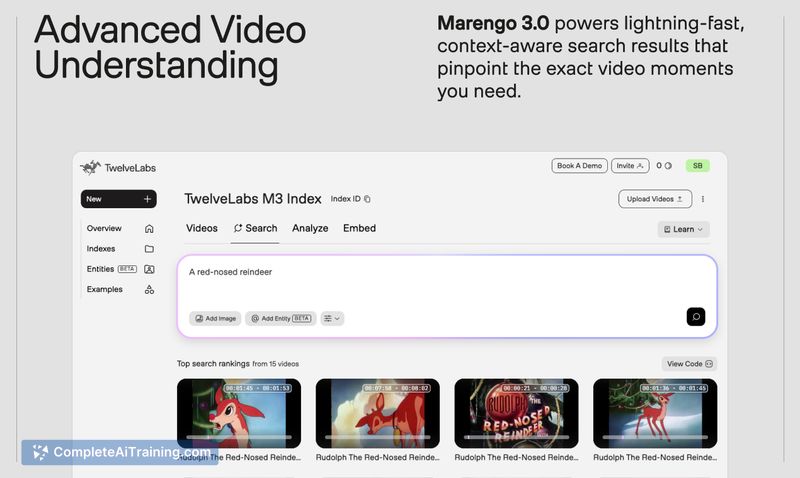Screen dimensions: 800x478
Task: Open Examples in the sidebar
Action: click(x=105, y=289)
